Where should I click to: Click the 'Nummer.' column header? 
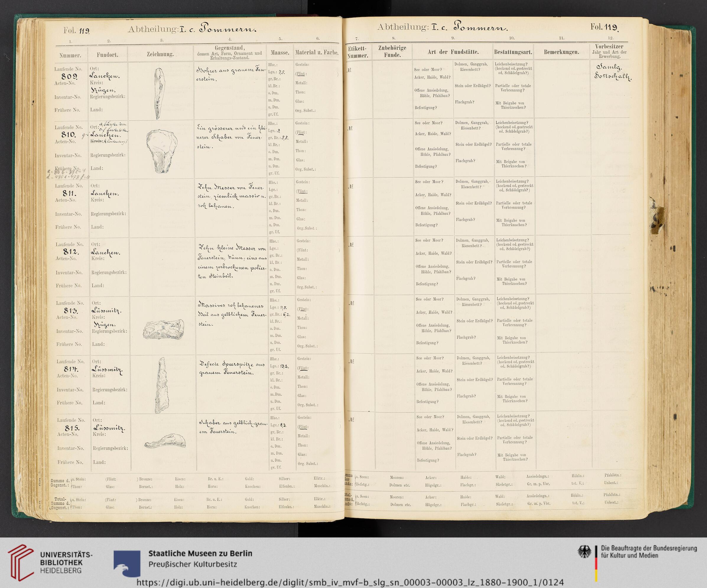[x=70, y=55]
